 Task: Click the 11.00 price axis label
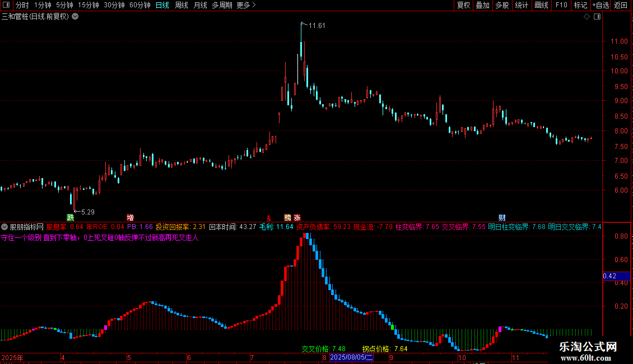tap(619, 41)
